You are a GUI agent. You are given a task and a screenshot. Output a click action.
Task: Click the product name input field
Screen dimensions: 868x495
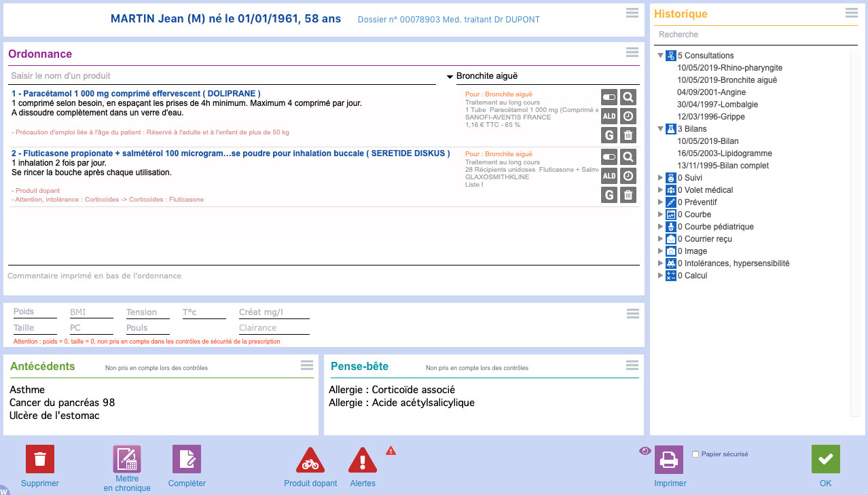tap(221, 76)
